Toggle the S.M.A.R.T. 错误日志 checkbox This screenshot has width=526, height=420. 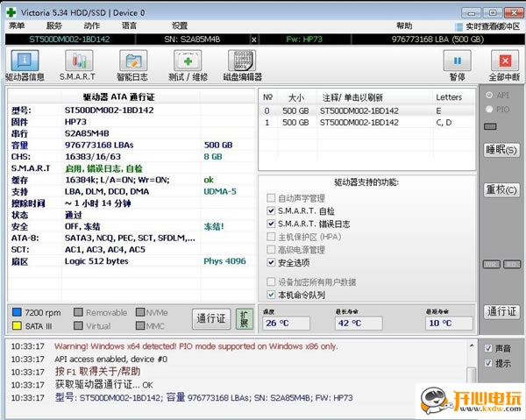271,224
